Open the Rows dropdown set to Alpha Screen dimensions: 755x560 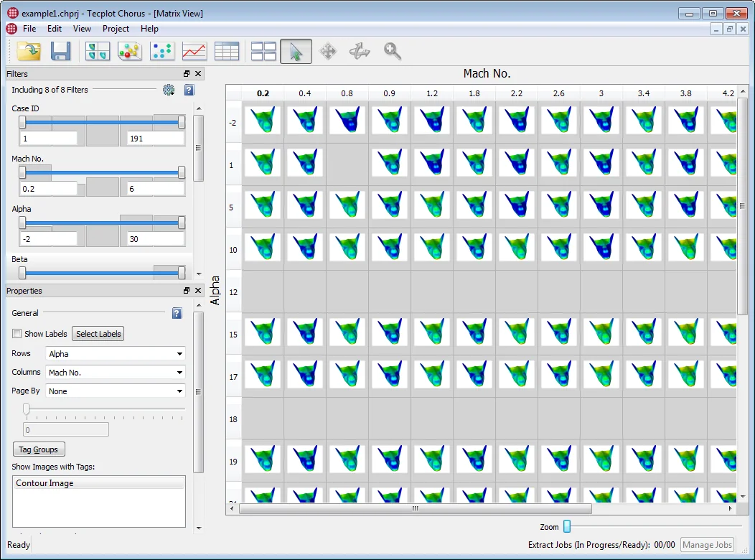116,354
